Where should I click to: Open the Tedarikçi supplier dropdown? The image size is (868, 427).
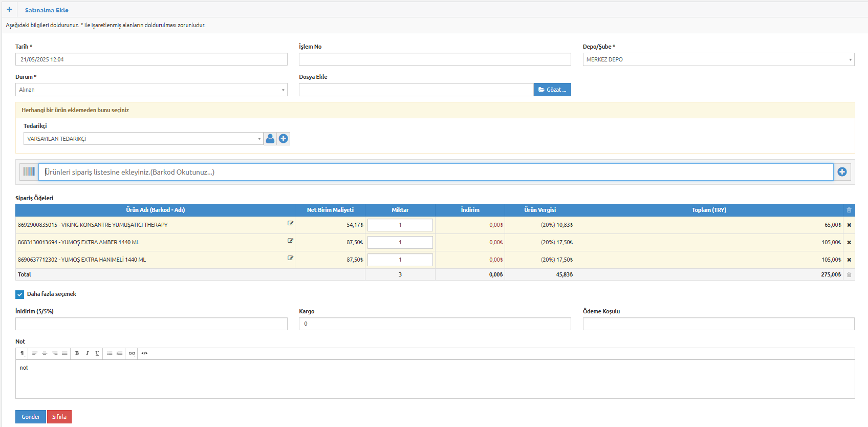pyautogui.click(x=143, y=139)
